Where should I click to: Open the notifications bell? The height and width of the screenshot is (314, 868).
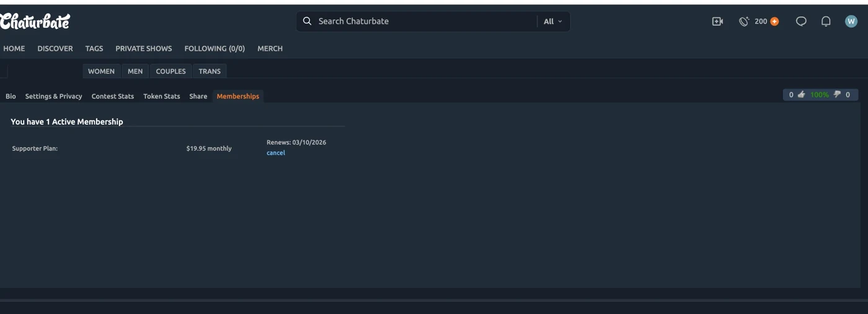[x=826, y=21]
